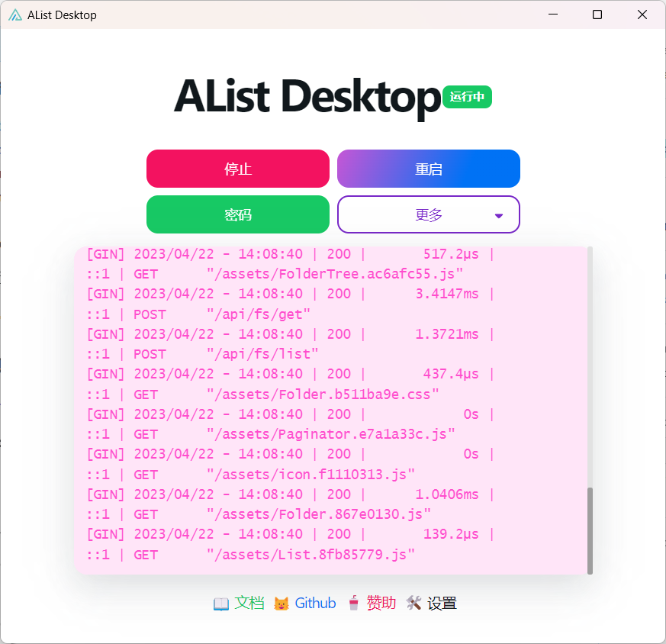
Task: Click the 139.2µs duration value
Action: coord(451,534)
